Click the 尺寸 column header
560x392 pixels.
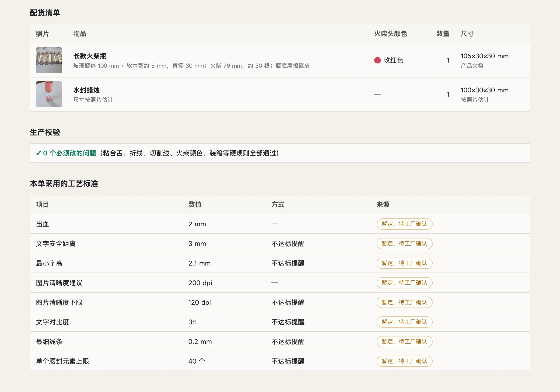click(467, 34)
